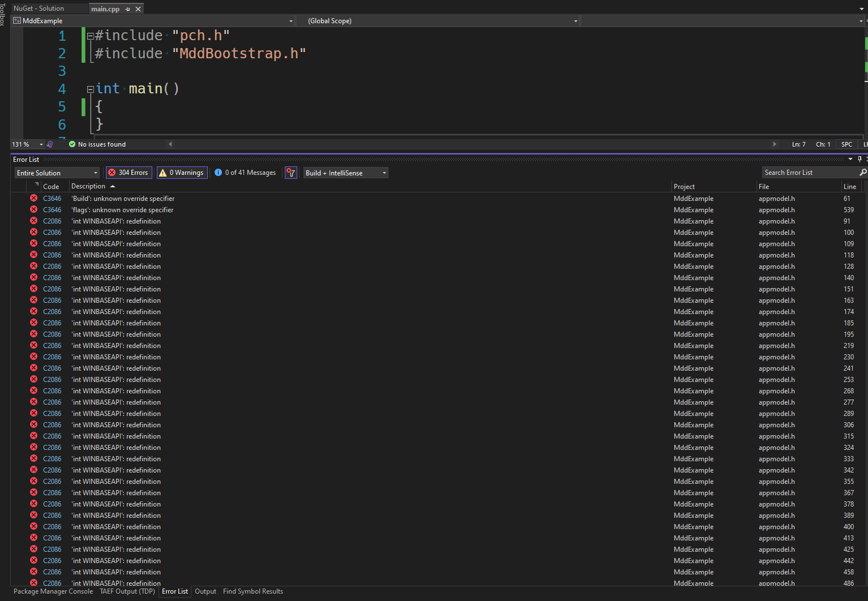Open the Build + IntelliSense dropdown

tap(384, 173)
